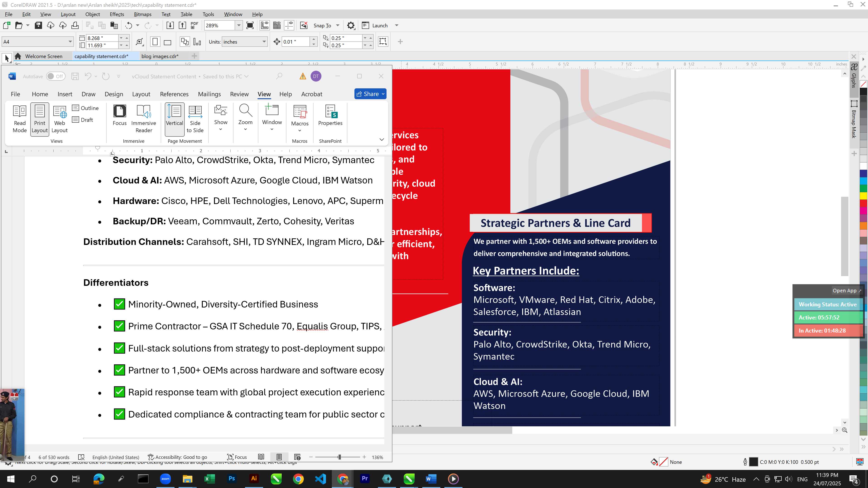Click the Export icon in CorelDRAW

point(182,25)
